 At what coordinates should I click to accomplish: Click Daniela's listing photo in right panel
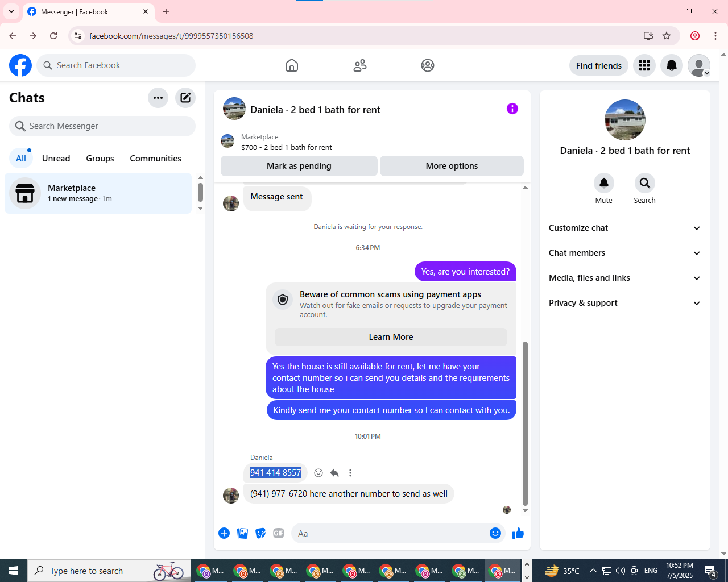[x=625, y=120]
